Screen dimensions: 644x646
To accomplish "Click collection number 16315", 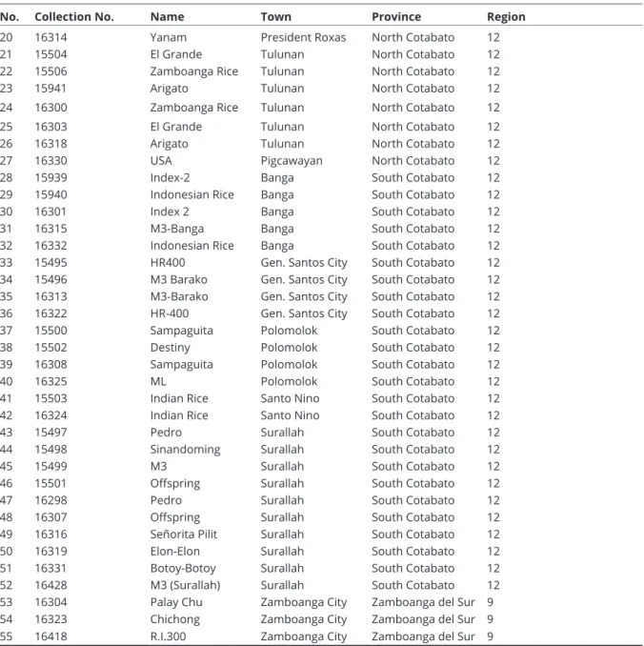I will tap(50, 228).
